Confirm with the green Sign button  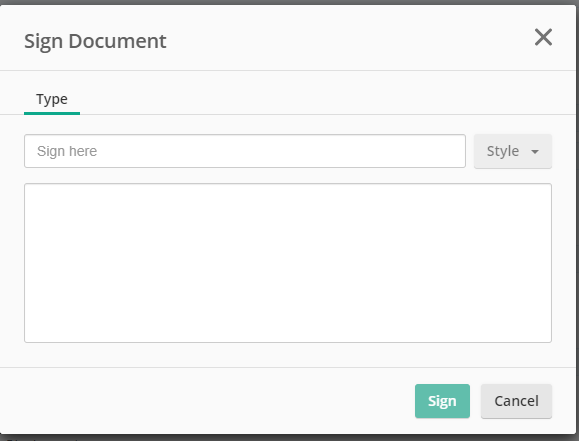442,401
